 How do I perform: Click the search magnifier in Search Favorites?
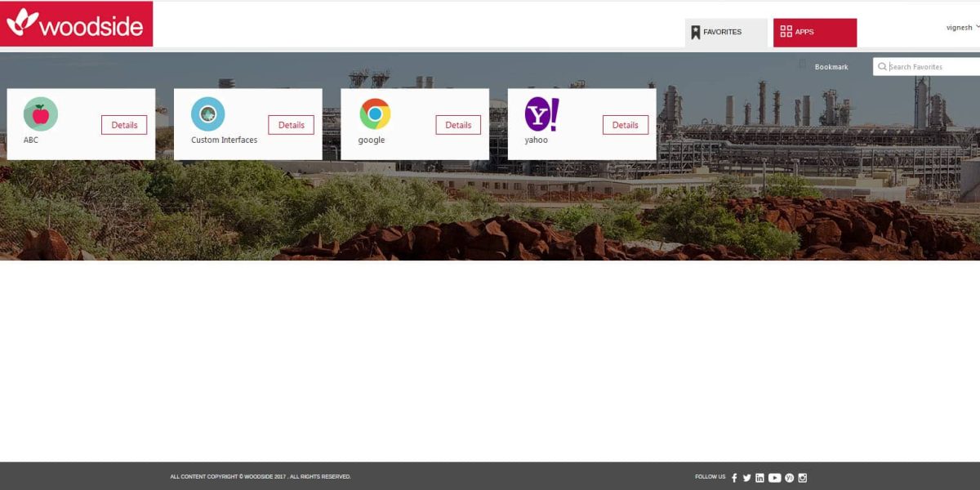tap(883, 67)
